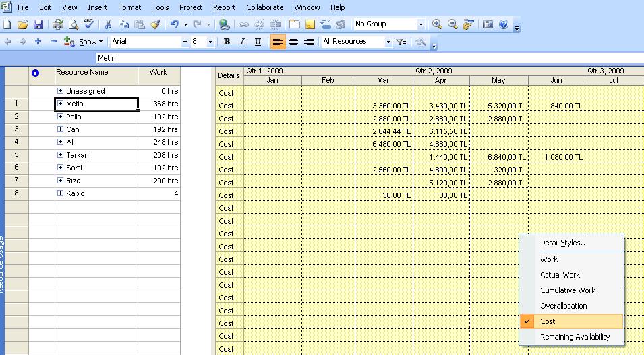Click the Zoom In magnifier icon
Viewport: 644px width, 355px height.
pos(437,24)
